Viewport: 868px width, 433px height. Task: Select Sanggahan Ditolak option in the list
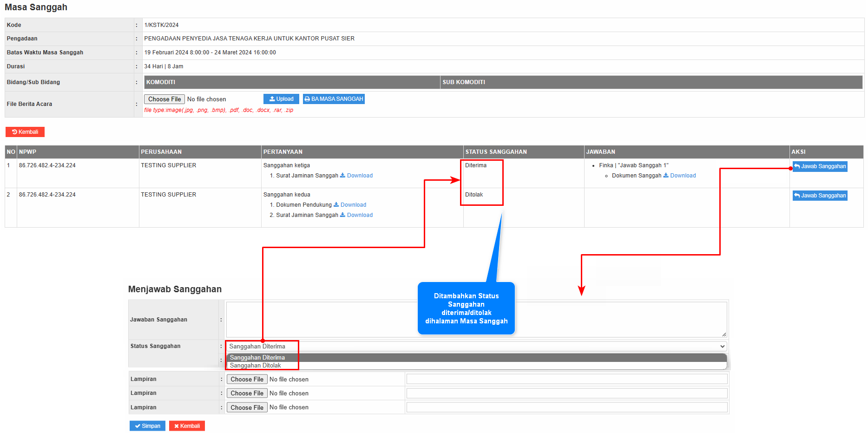pos(476,366)
